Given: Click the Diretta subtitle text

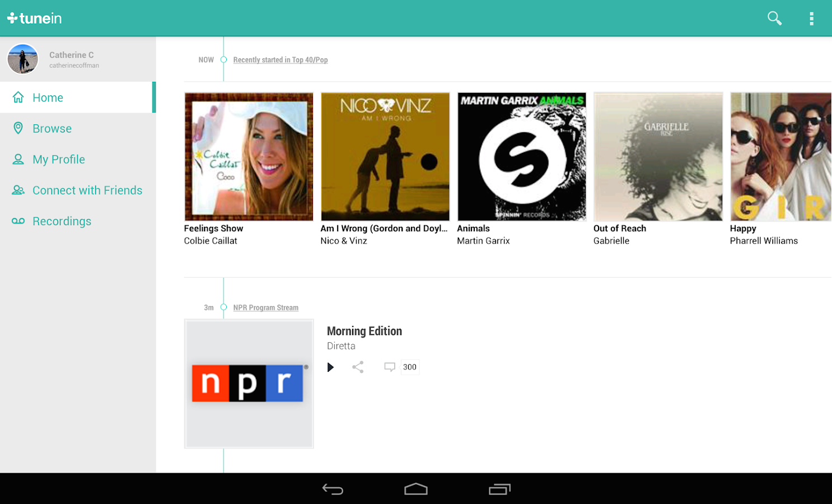Looking at the screenshot, I should coord(341,346).
